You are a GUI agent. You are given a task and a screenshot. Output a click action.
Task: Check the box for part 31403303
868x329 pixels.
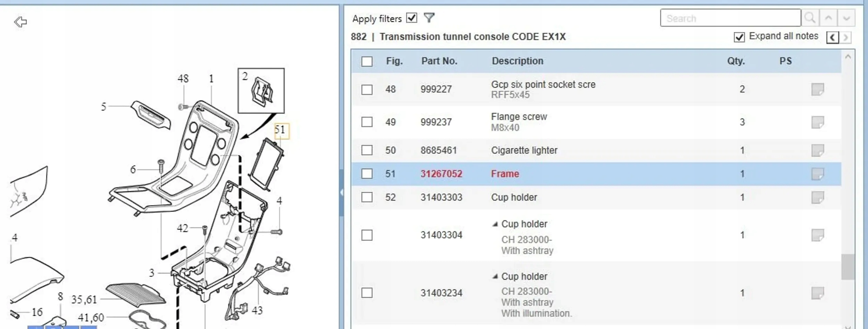367,197
